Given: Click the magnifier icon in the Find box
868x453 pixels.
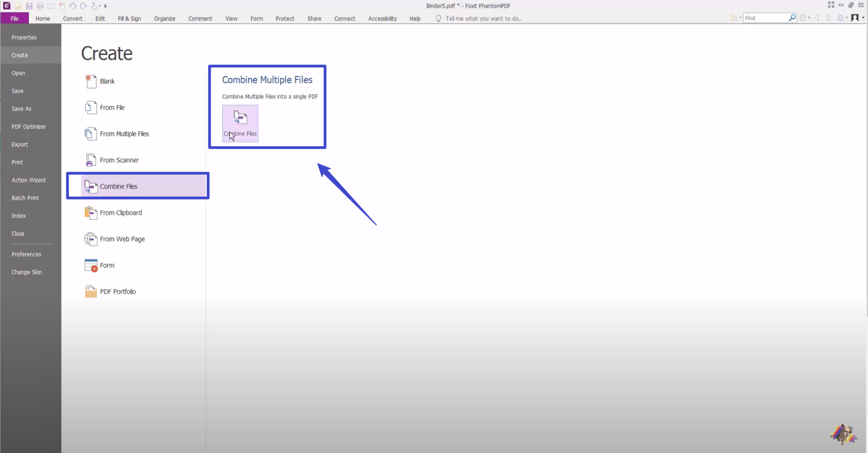Looking at the screenshot, I should click(792, 17).
